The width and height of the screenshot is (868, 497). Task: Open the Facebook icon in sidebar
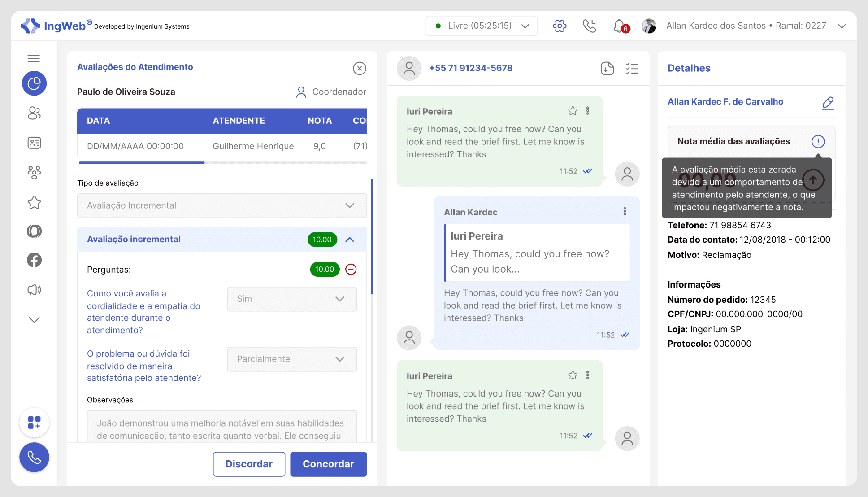(34, 260)
